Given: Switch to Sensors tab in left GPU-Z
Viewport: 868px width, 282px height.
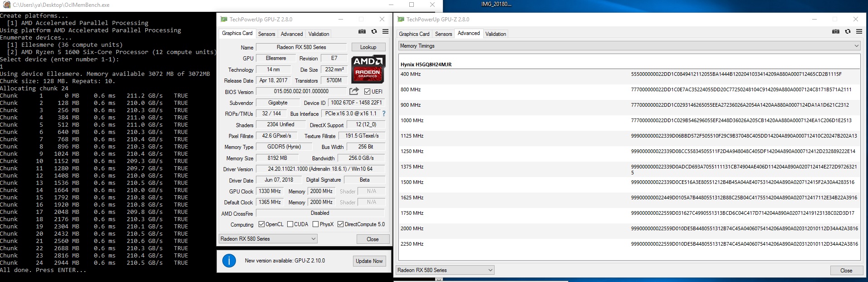Looking at the screenshot, I should coord(266,34).
